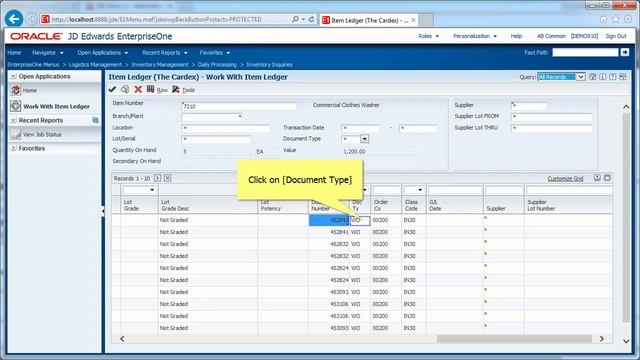Viewport: 640px width, 360px height.
Task: Open the Navigator menu
Action: click(x=48, y=53)
